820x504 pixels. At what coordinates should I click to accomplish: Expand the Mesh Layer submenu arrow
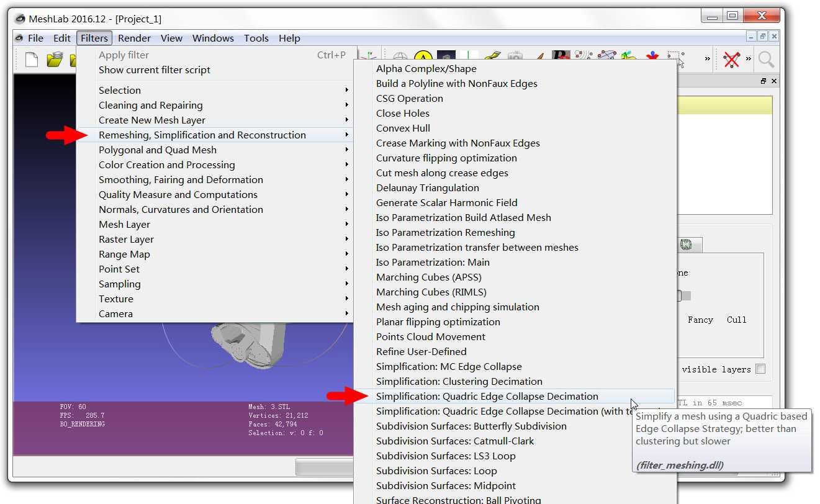[x=347, y=224]
